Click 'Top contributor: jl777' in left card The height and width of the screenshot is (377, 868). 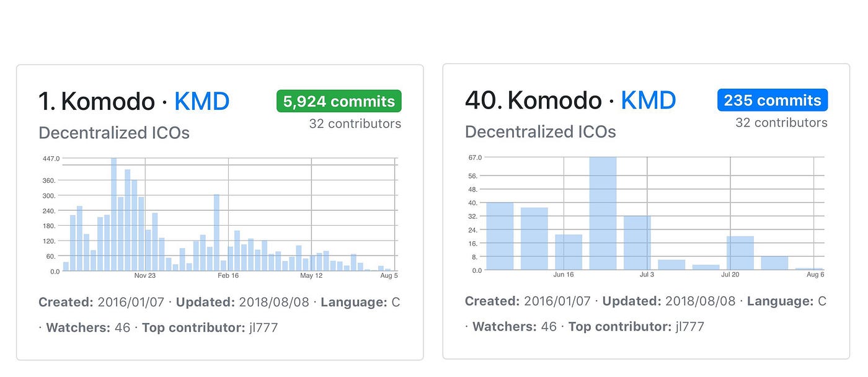coord(210,327)
